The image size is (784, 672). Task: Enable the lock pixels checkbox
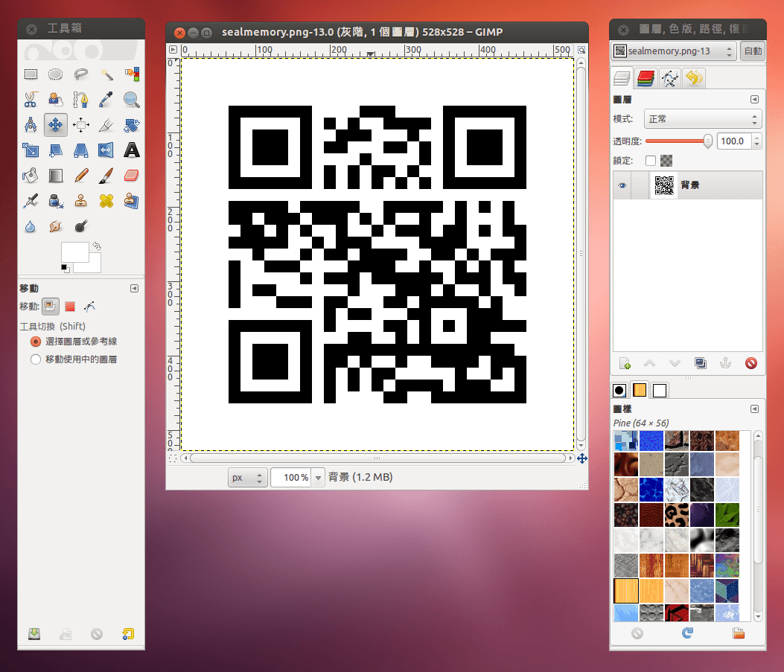(x=651, y=160)
